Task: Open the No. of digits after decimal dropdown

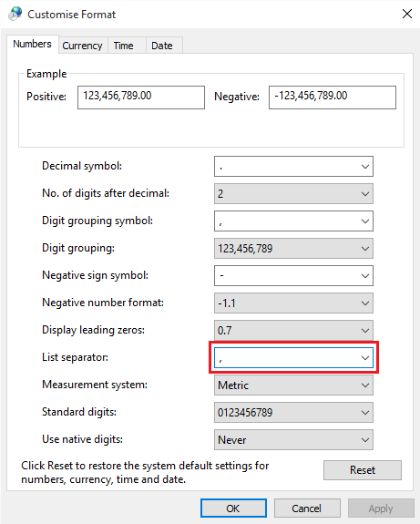Action: coord(293,193)
